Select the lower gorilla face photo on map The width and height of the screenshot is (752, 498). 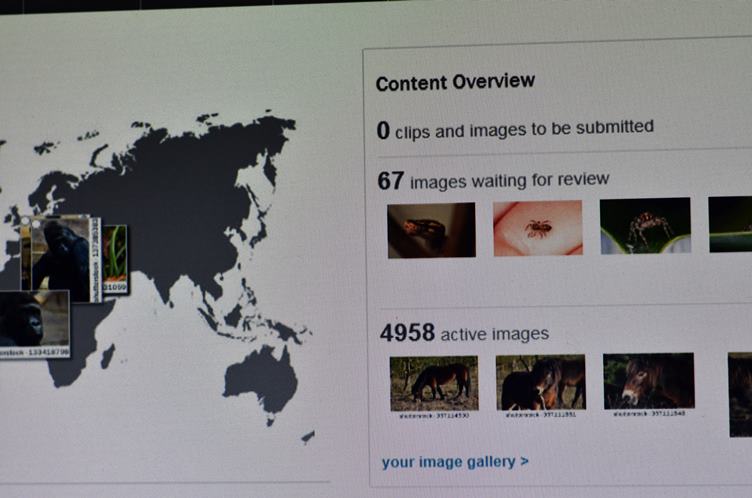click(34, 321)
